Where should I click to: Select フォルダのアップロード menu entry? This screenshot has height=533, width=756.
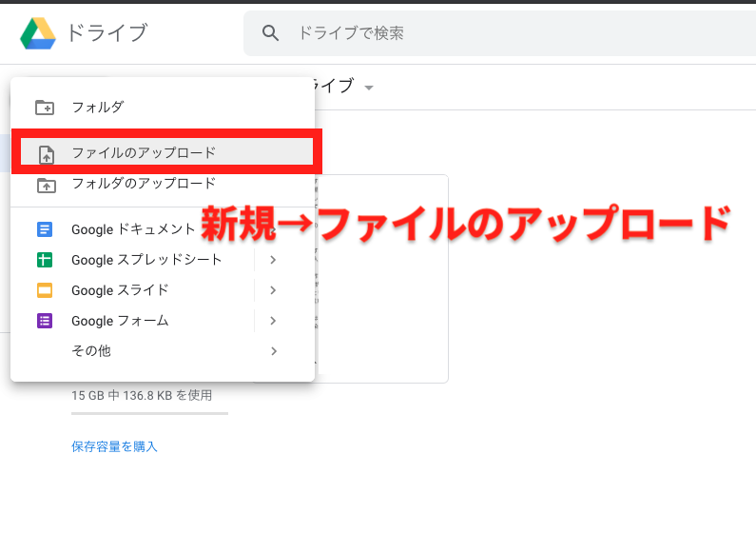(x=163, y=184)
